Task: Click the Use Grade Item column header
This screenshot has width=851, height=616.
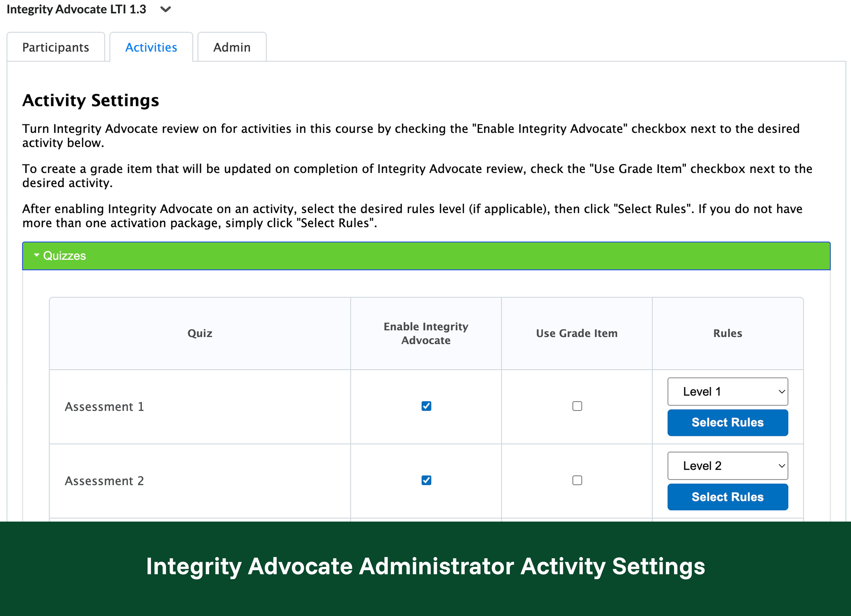Action: pyautogui.click(x=577, y=333)
